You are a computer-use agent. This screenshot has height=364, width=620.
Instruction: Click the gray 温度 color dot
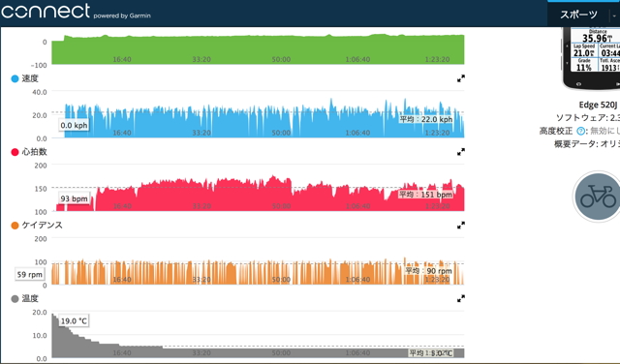tap(15, 299)
